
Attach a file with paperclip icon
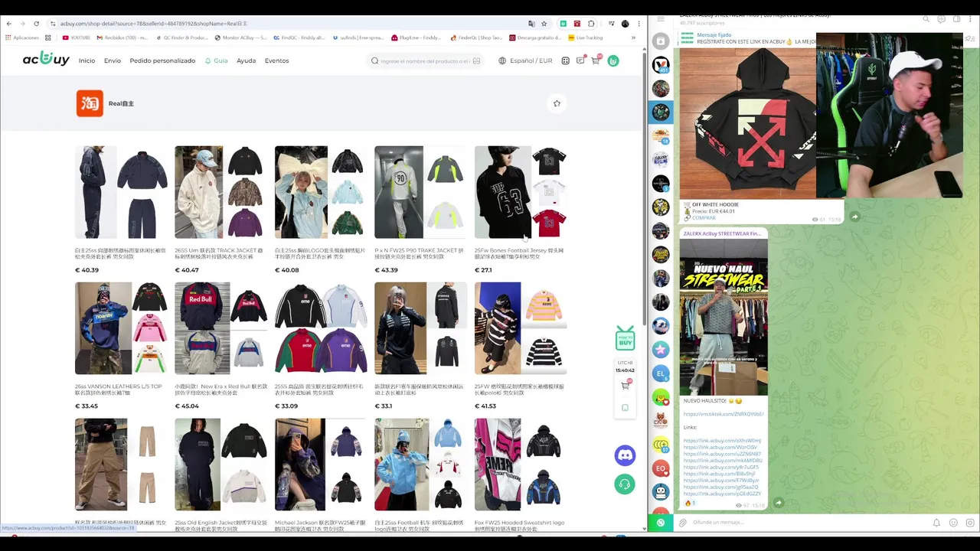coord(682,523)
